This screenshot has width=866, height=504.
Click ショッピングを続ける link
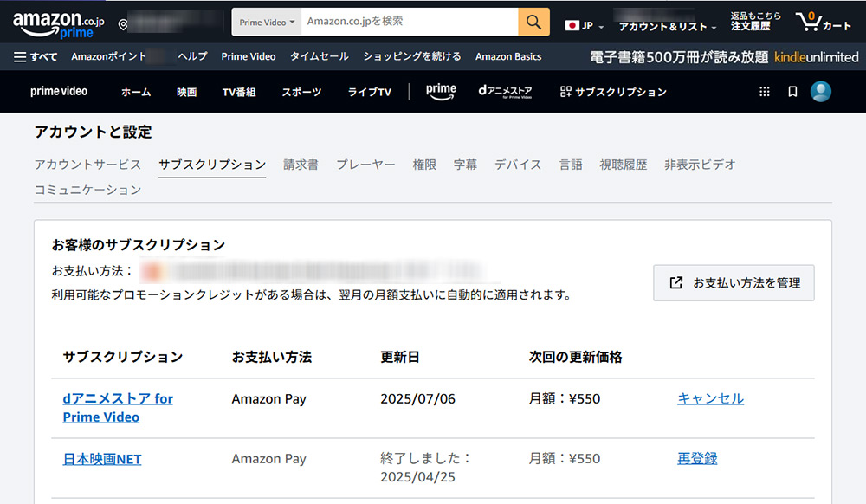pos(412,56)
